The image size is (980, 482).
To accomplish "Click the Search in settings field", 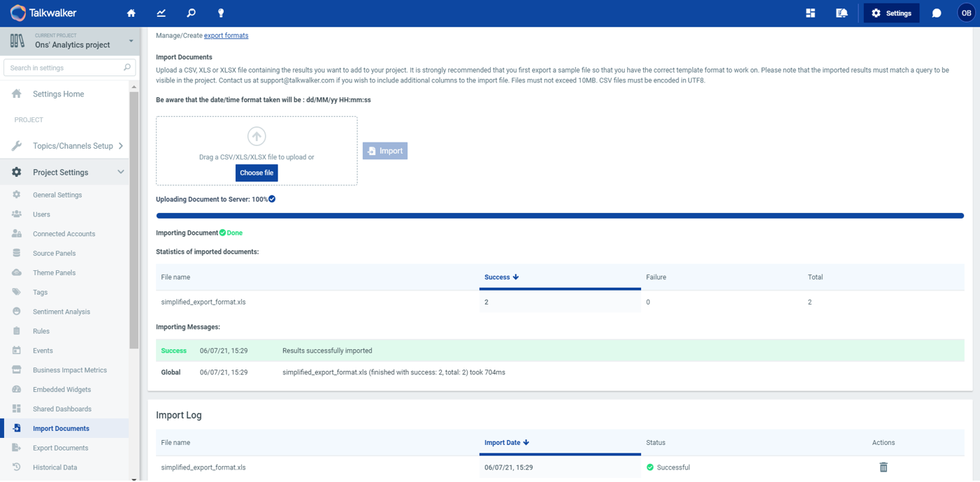I will [64, 68].
